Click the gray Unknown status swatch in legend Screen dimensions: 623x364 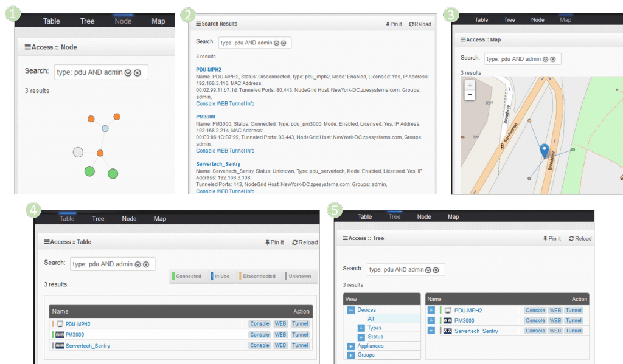pos(287,276)
